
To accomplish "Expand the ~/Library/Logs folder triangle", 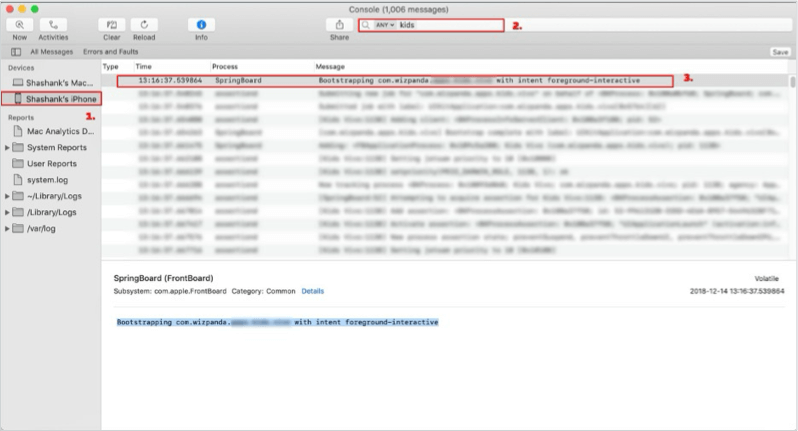I will tap(7, 196).
